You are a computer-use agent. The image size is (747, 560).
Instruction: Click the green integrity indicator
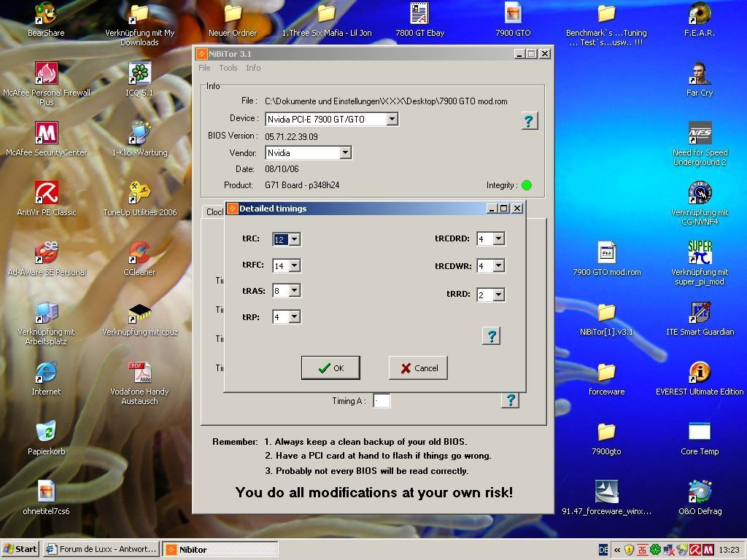[527, 185]
